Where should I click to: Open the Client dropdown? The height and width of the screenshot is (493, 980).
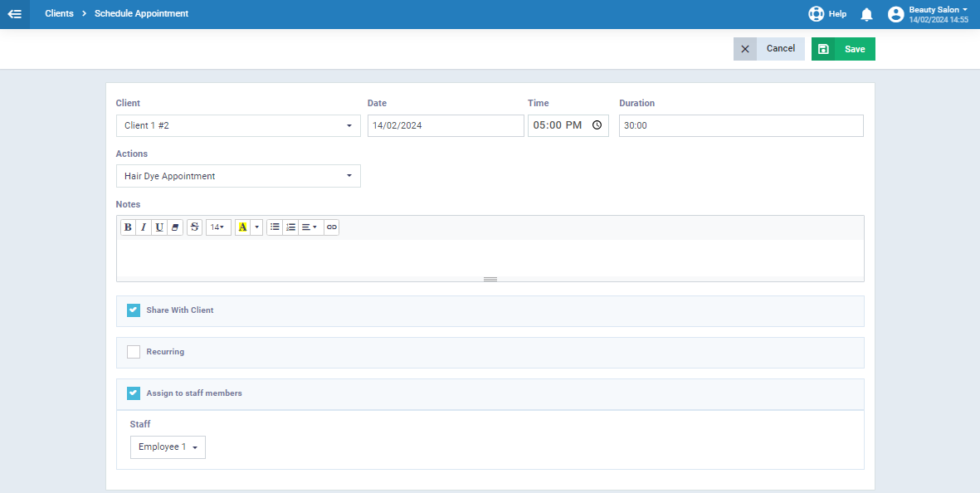click(x=238, y=125)
